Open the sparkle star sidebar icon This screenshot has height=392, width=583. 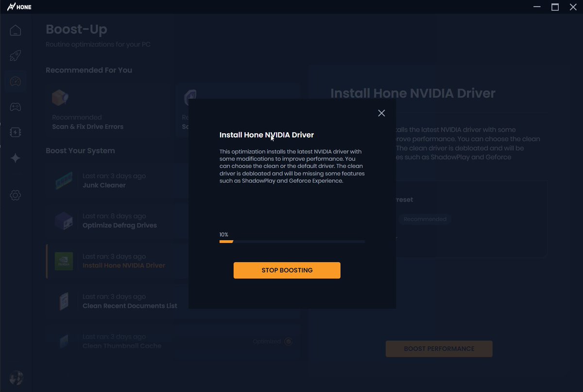point(16,158)
